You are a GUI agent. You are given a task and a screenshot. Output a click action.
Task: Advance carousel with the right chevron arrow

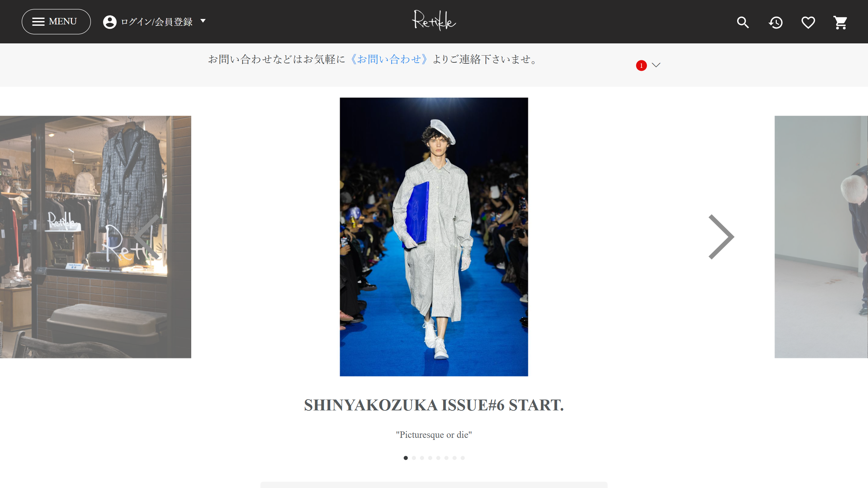[x=721, y=237]
